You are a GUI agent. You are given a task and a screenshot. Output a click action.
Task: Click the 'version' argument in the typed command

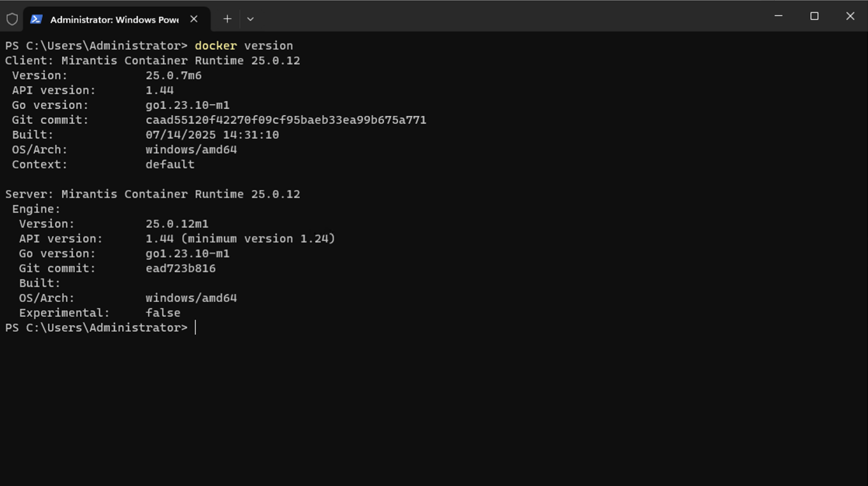tap(269, 46)
